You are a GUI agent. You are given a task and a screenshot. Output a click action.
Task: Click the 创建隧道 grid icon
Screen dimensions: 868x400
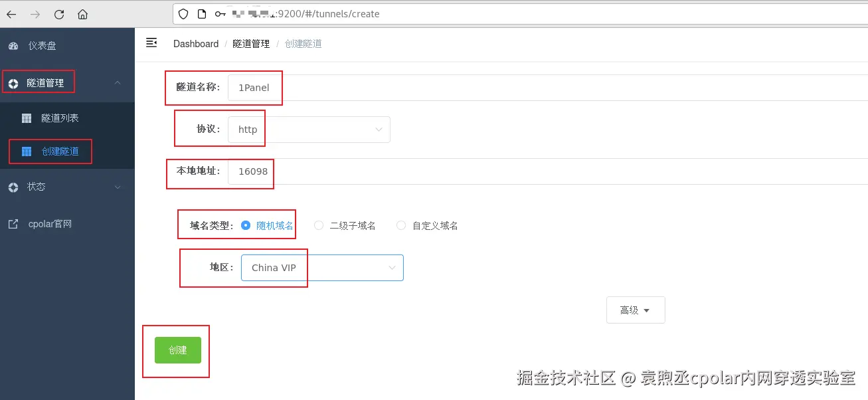(27, 151)
